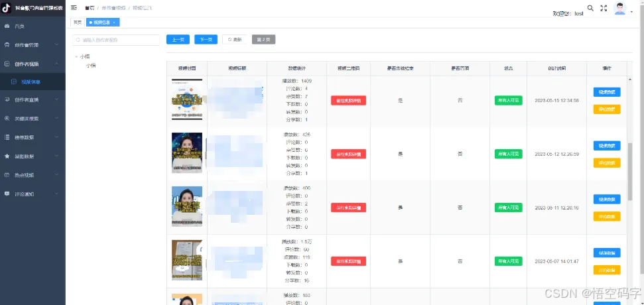Open the cover thumbnail of the 426 plays video
Image resolution: width=644 pixels, height=305 pixels.
pyautogui.click(x=187, y=152)
